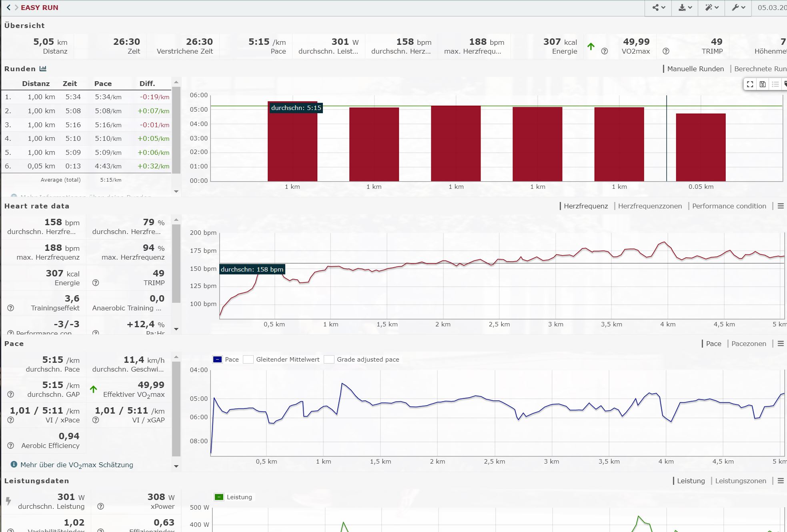This screenshot has width=787, height=532.
Task: Open the download/export dropdown menu
Action: tap(685, 8)
